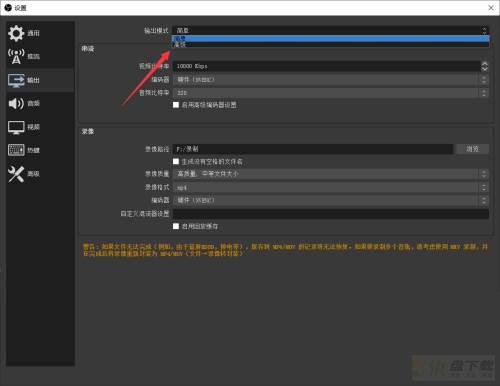500x386 pixels.
Task: Enable the advanced encoder settings checkbox
Action: [x=176, y=105]
